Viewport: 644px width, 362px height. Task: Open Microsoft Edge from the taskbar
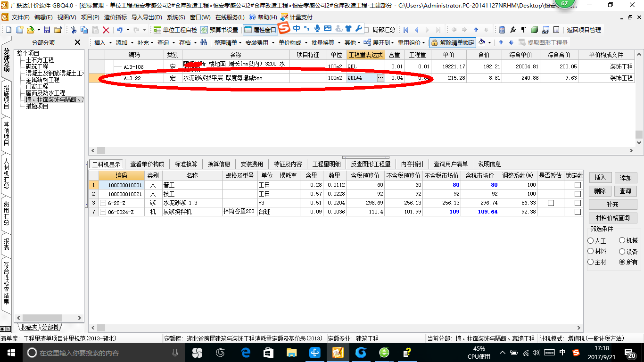pos(245,352)
